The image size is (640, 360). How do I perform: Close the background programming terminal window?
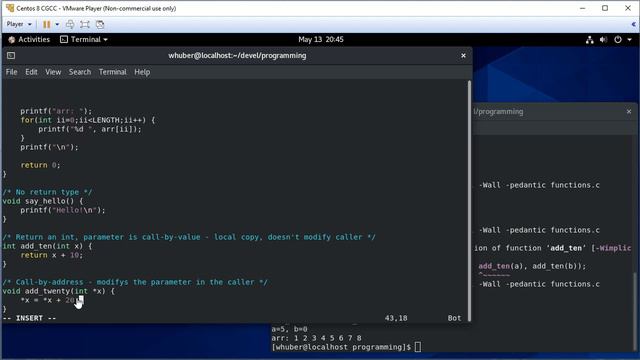pyautogui.click(x=629, y=111)
